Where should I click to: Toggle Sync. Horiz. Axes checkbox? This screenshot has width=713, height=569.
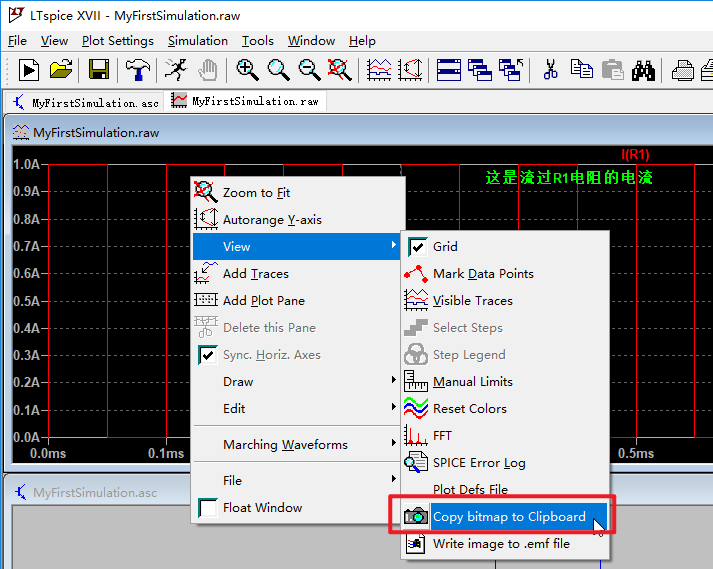[208, 355]
